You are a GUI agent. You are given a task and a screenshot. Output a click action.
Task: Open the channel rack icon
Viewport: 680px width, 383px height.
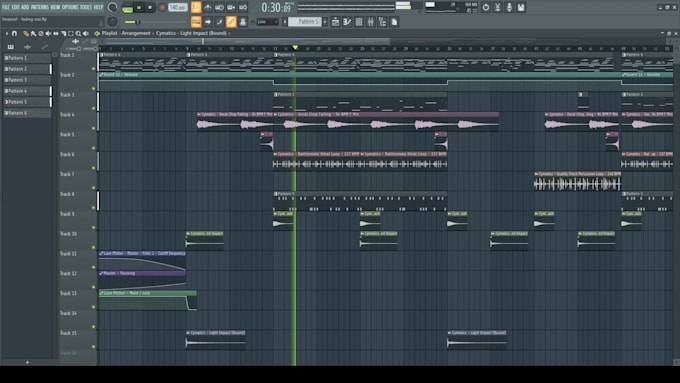click(x=359, y=22)
